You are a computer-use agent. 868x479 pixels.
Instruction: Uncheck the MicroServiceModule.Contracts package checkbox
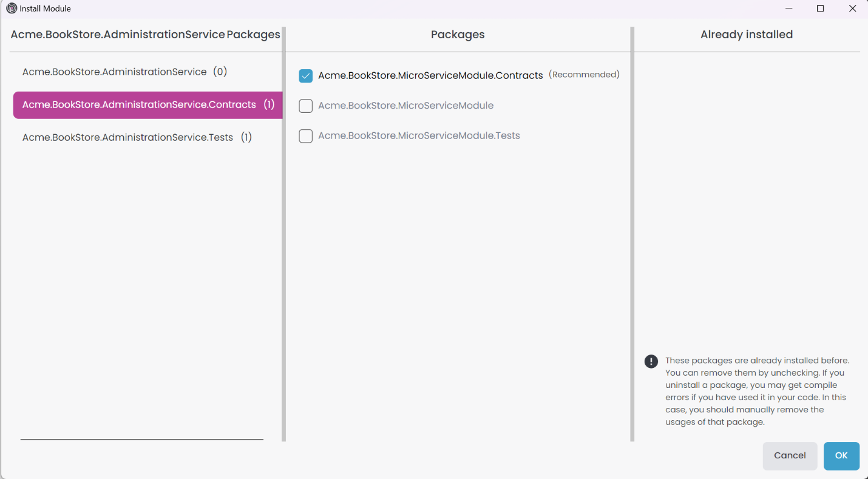click(x=305, y=76)
